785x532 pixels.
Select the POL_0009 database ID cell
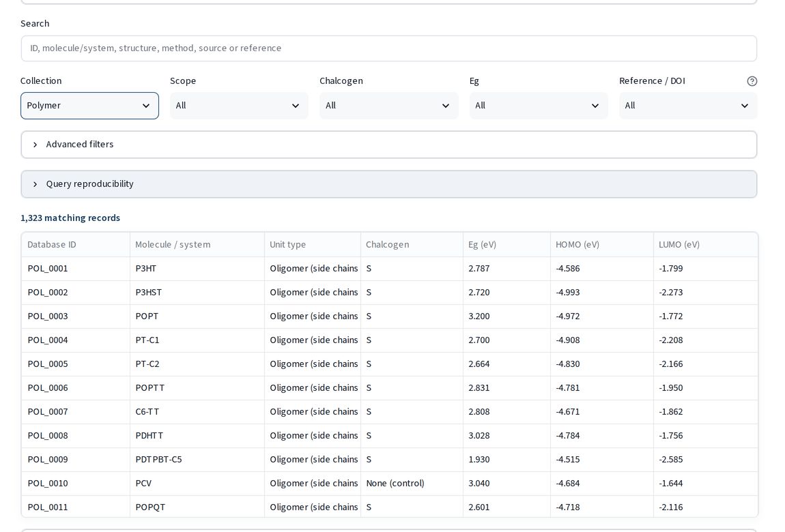(76, 460)
